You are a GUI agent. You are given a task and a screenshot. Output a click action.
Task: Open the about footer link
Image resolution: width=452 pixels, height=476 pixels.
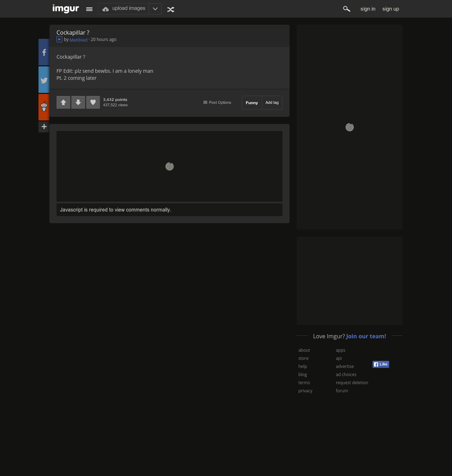click(304, 350)
